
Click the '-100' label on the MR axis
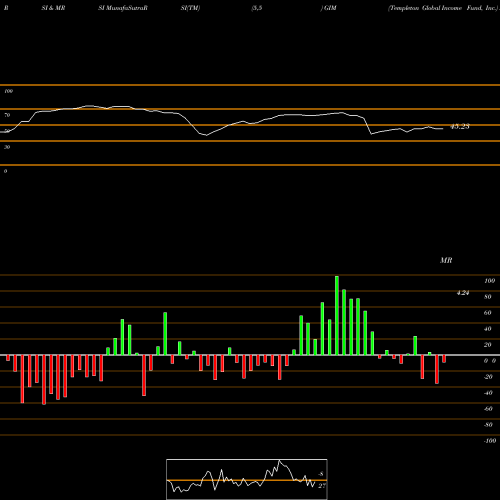pos(490,441)
